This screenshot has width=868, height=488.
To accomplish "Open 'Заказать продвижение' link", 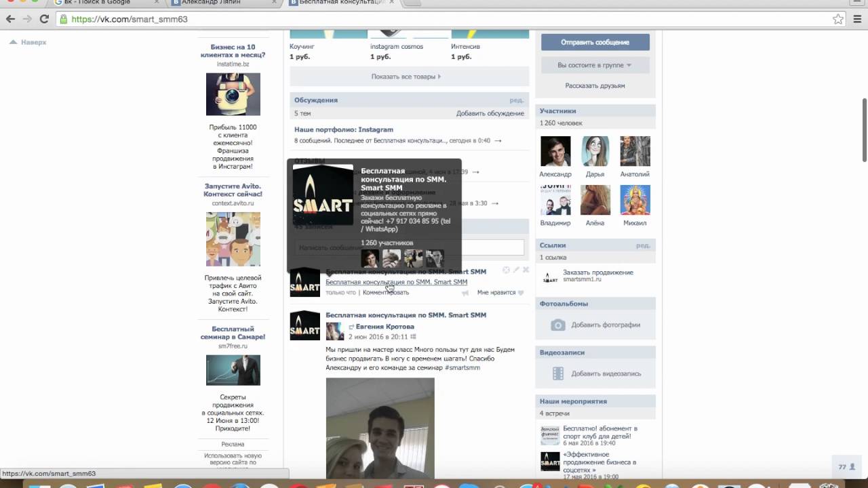I will (598, 272).
